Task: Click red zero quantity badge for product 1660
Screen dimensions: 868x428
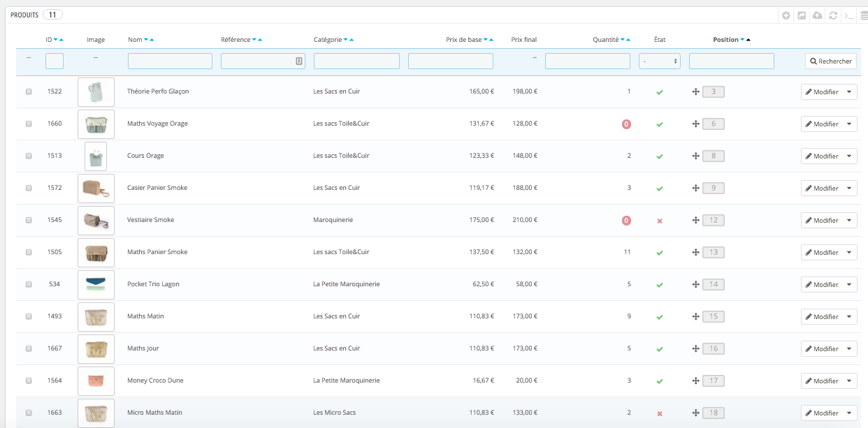Action: [x=626, y=124]
